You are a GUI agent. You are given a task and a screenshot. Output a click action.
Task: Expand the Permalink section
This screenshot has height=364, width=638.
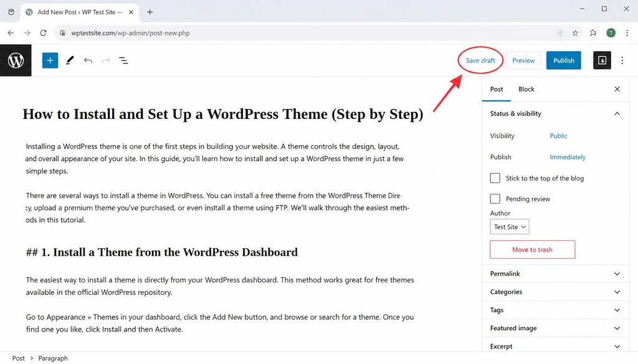click(x=555, y=273)
